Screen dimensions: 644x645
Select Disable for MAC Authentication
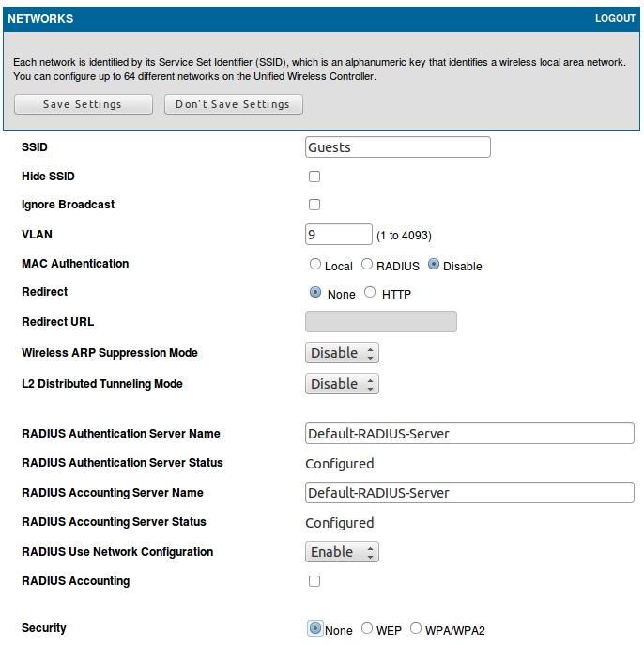coord(434,265)
